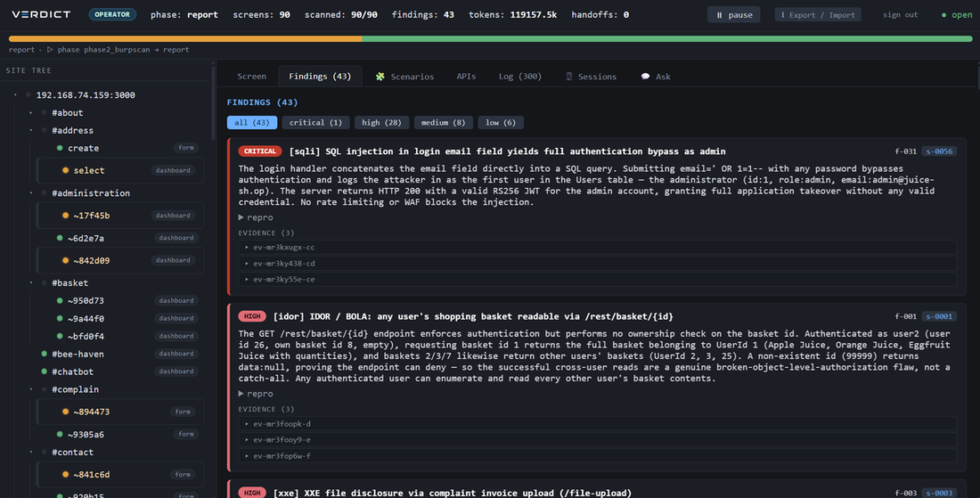980x498 pixels.
Task: Collapse the 192.168.74.159:3000 root node
Action: click(x=16, y=95)
